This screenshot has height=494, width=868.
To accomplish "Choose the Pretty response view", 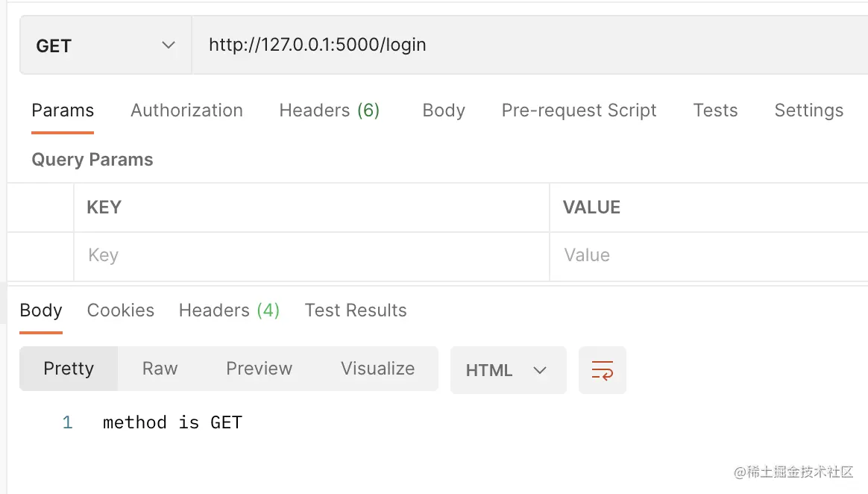I will [x=69, y=369].
